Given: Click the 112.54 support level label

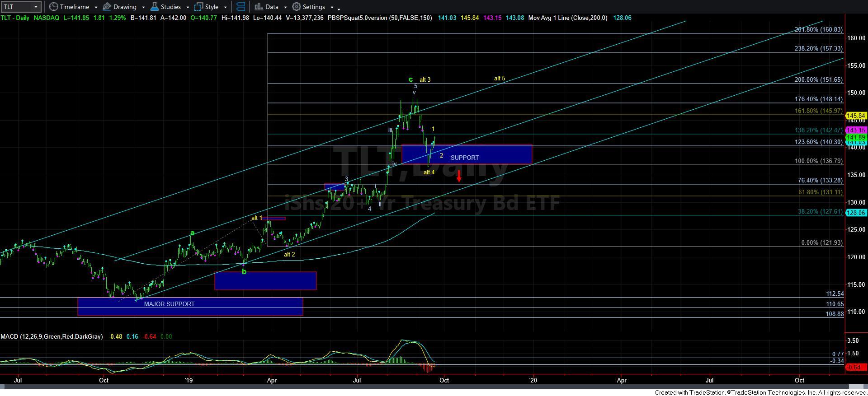Looking at the screenshot, I should click(835, 294).
